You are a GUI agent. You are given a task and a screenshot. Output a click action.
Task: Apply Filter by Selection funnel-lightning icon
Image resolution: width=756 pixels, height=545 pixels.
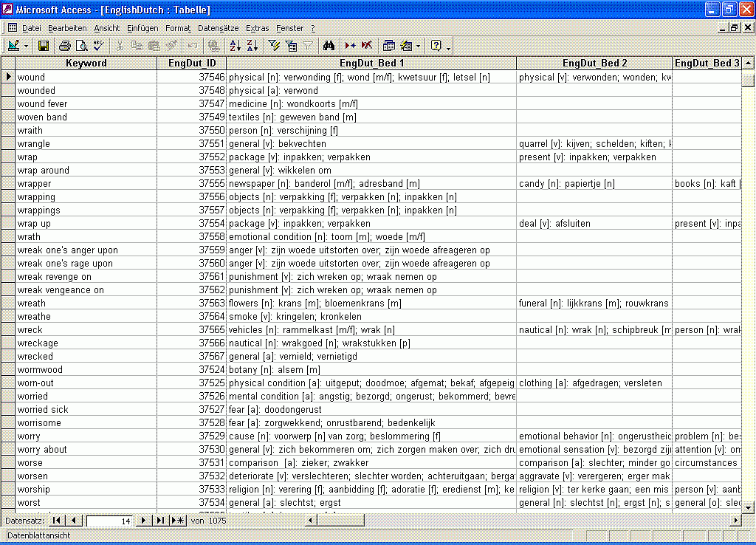click(274, 46)
